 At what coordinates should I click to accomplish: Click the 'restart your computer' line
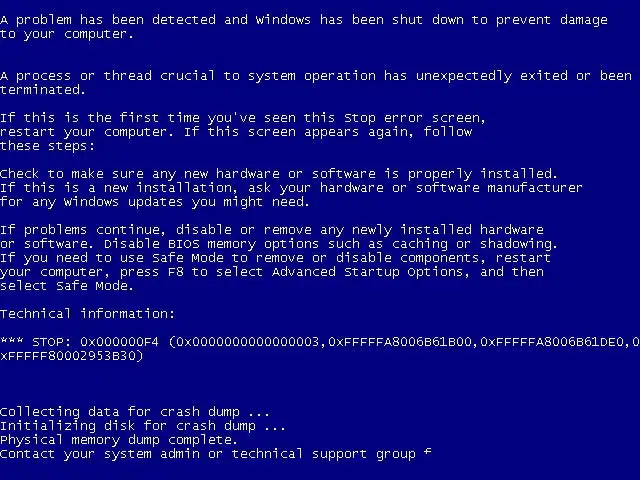point(236,132)
